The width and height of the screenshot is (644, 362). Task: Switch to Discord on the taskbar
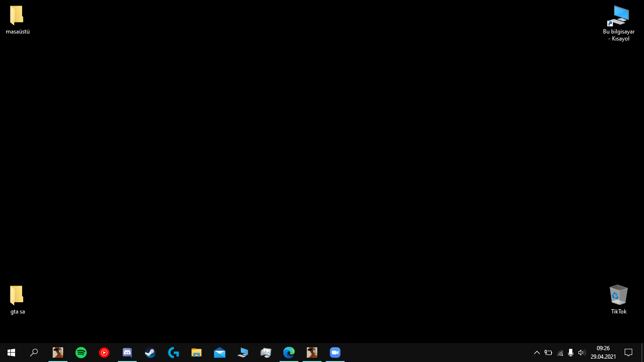point(127,353)
